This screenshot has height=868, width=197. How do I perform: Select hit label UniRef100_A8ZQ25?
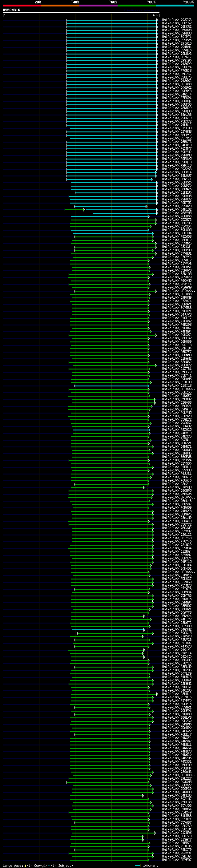click(x=177, y=430)
